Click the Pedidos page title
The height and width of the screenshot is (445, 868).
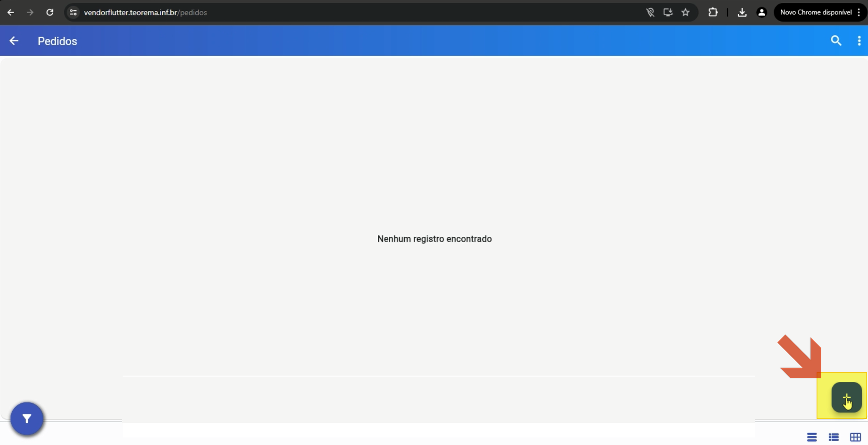[x=58, y=41]
